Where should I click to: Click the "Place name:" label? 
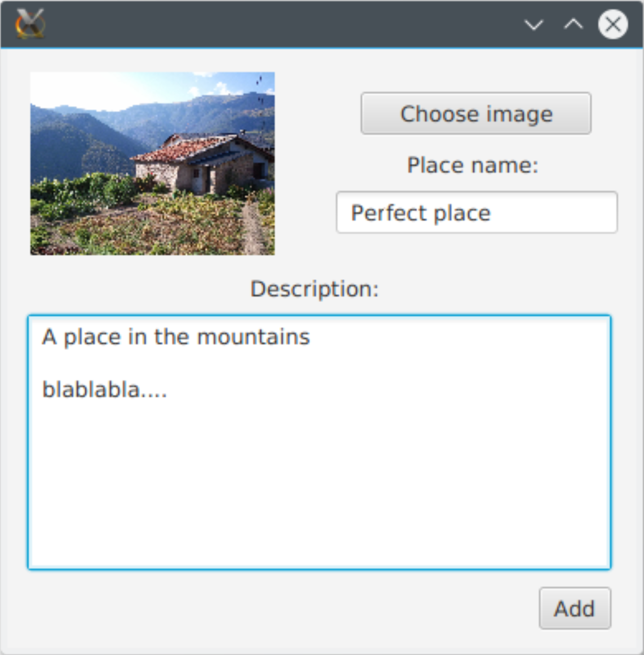[472, 165]
